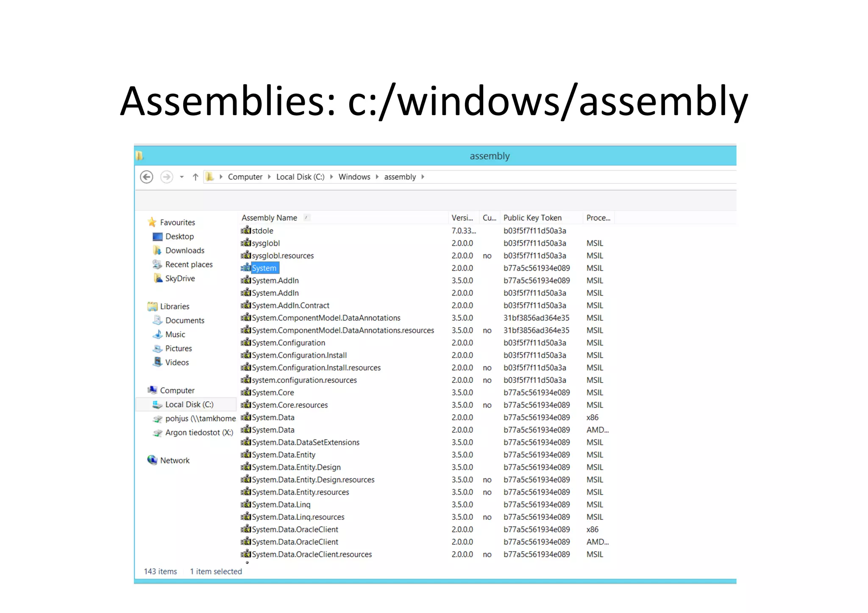The image size is (868, 613).
Task: Click the Up one level arrow
Action: coord(195,177)
